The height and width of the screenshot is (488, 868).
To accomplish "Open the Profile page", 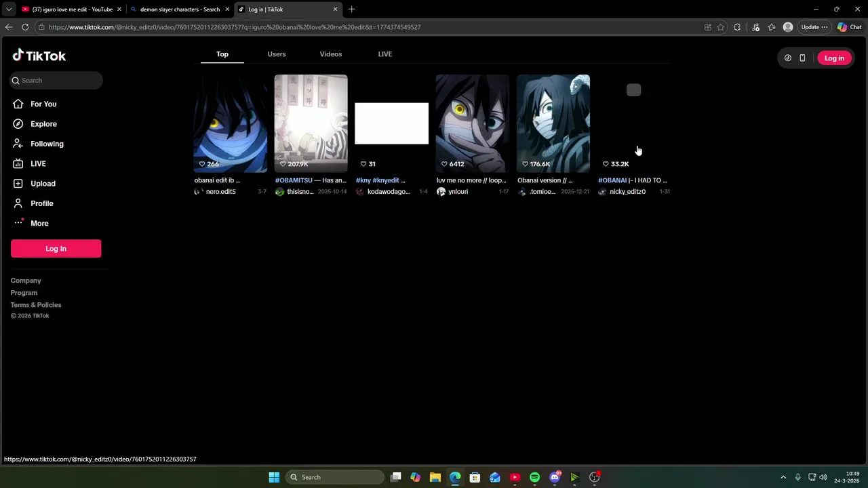I will (x=41, y=203).
